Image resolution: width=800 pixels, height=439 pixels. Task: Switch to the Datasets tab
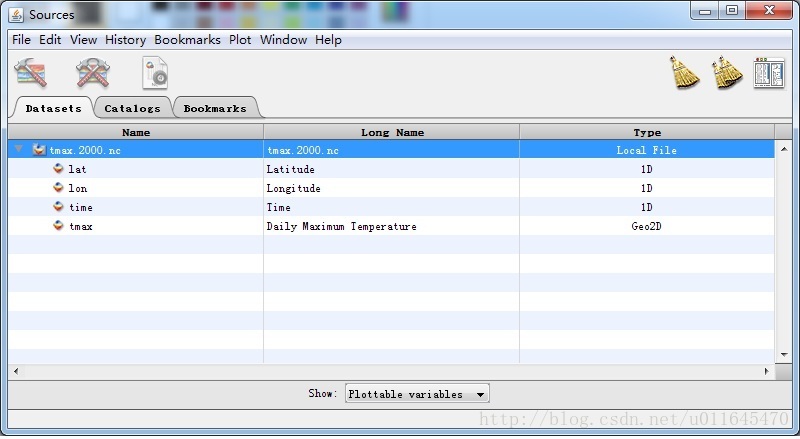pyautogui.click(x=53, y=108)
